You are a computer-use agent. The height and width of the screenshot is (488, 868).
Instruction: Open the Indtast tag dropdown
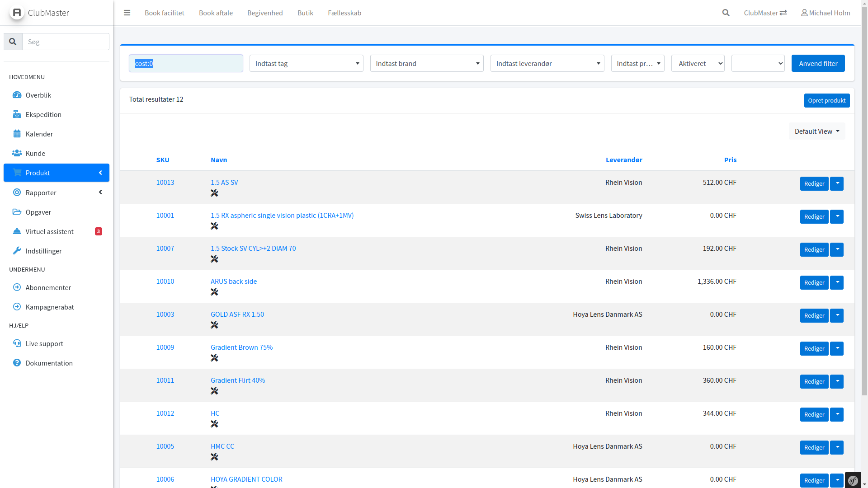coord(306,63)
